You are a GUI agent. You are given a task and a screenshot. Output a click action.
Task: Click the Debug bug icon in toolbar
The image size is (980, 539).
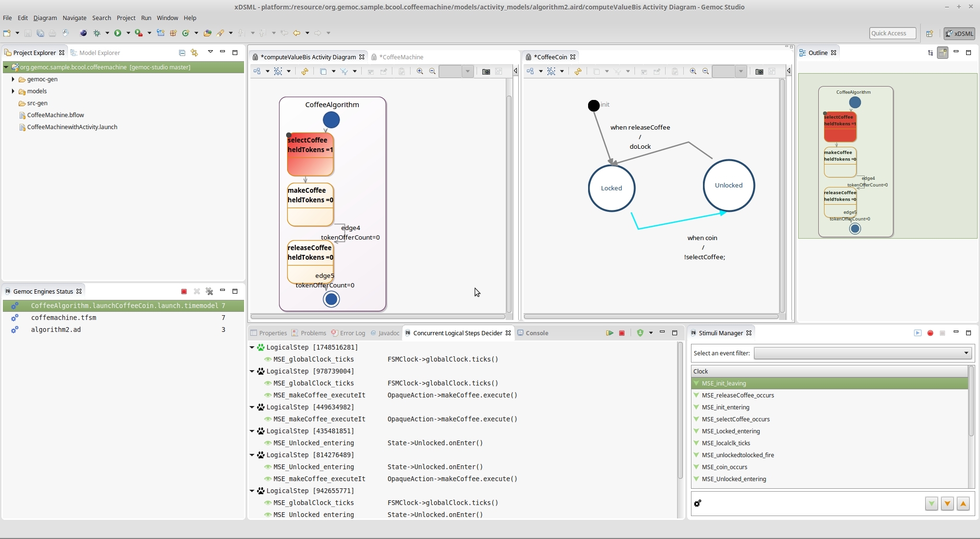coord(97,33)
